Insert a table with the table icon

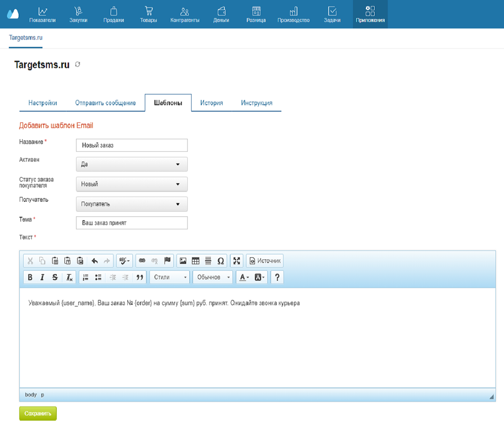coord(195,260)
